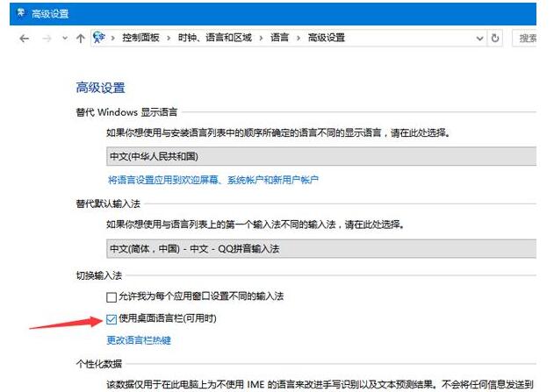The width and height of the screenshot is (554, 392).
Task: Refresh the page with refresh icon
Action: click(x=495, y=38)
